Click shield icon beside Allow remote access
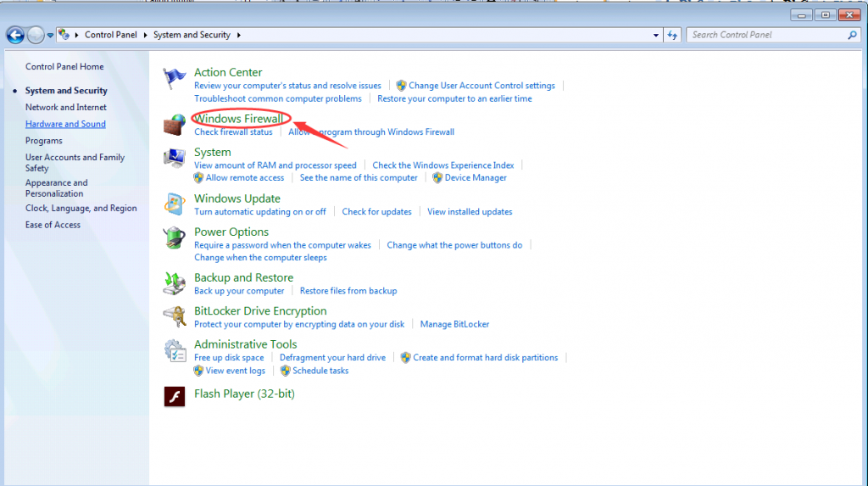 (198, 178)
